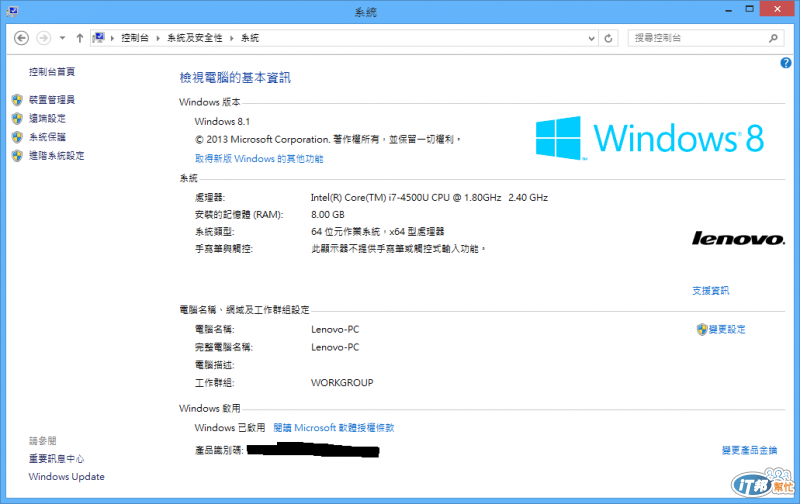Open 閱讀 Microsoft 軟體授權條款 link
800x504 pixels.
click(x=334, y=427)
